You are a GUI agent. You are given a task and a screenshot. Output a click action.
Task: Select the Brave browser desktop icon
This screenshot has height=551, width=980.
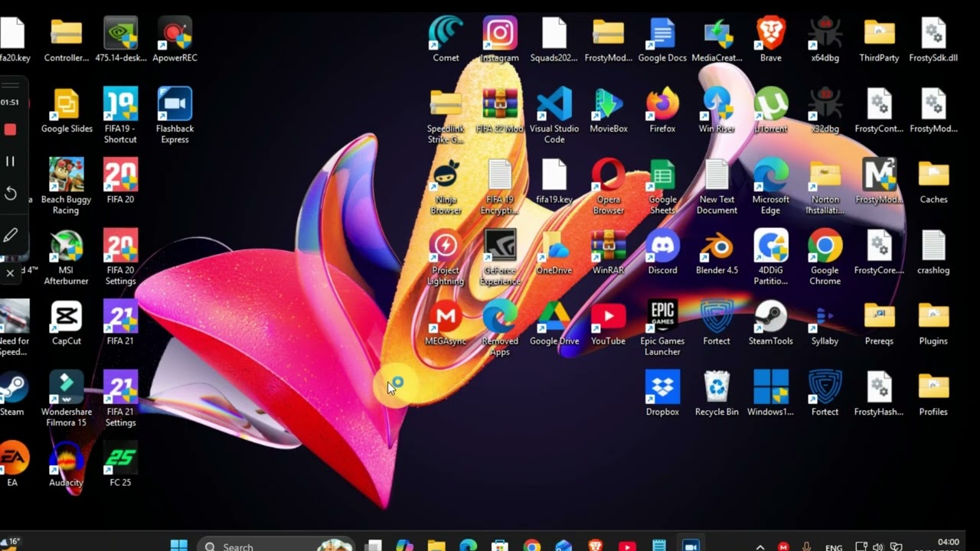point(771,41)
